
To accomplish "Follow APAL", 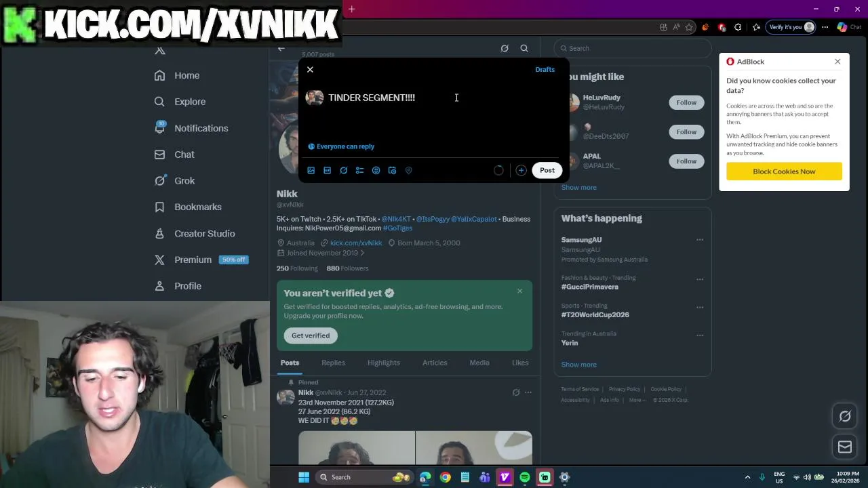I will pyautogui.click(x=686, y=161).
